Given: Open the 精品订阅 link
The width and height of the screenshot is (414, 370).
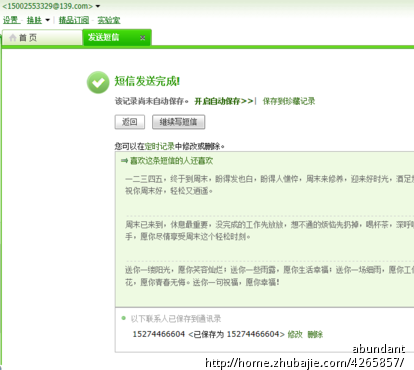Looking at the screenshot, I should [74, 20].
